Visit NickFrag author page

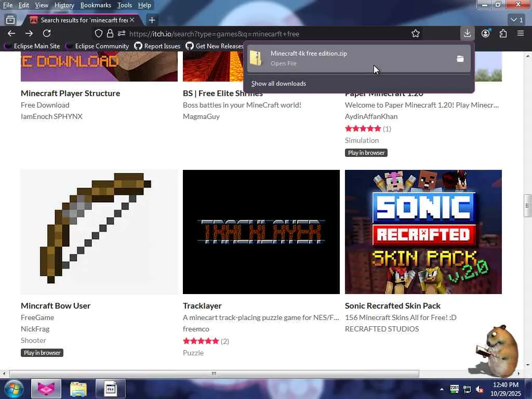pos(35,329)
